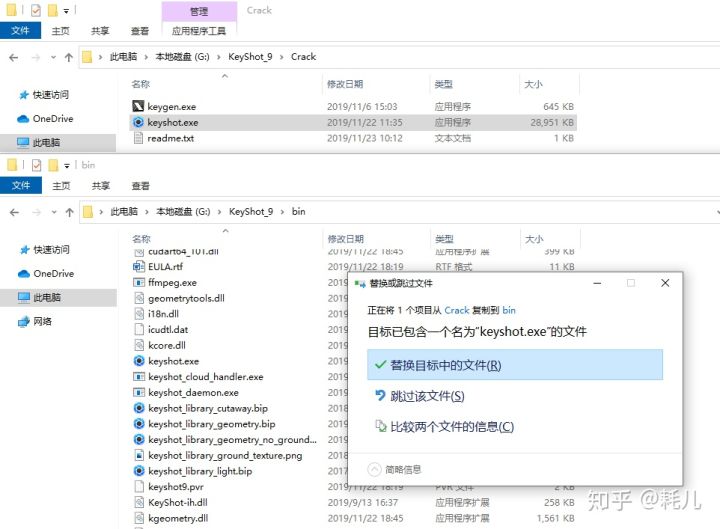Click the EULA.rtf file icon
Screen dimensions: 720x529
(x=139, y=266)
